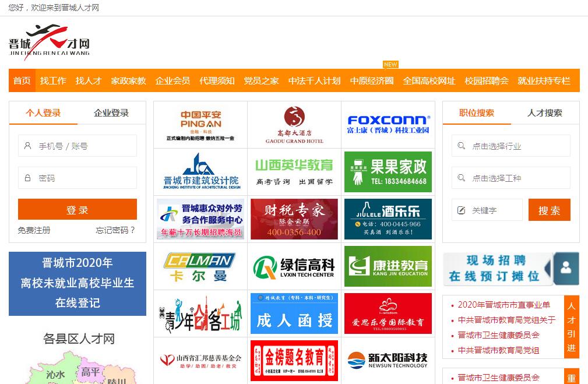Open the Ping An company logo tile
The height and width of the screenshot is (384, 588).
200,124
